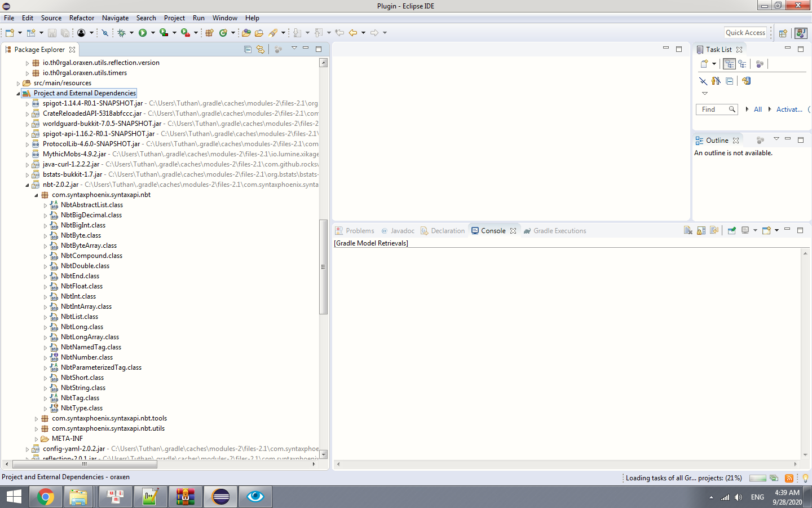Click the Debug bug icon in toolbar
This screenshot has height=508, width=812.
coord(121,33)
